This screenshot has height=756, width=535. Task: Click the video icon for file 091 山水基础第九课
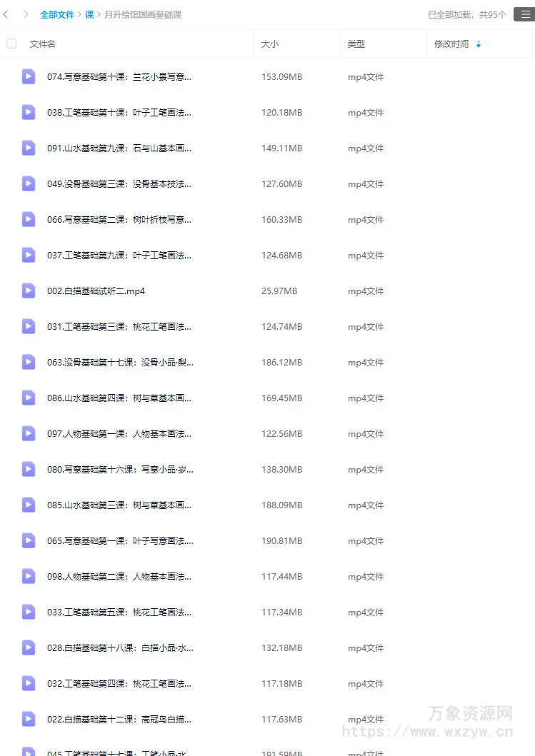coord(29,148)
